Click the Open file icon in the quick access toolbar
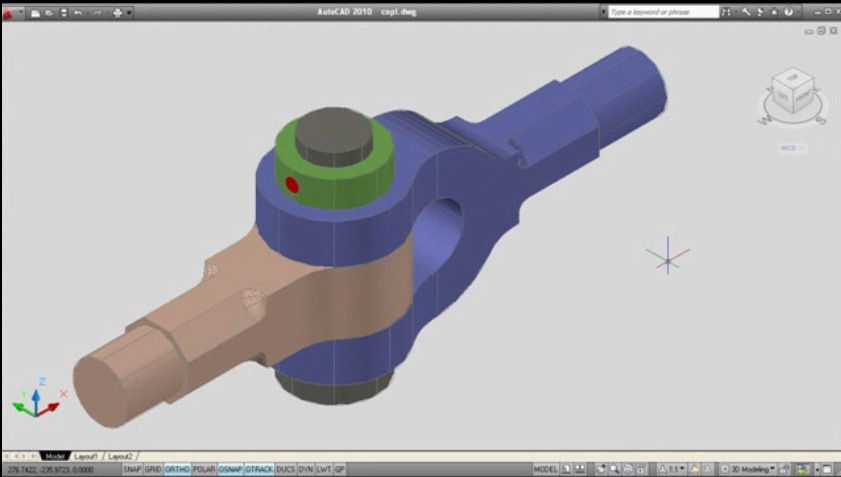The height and width of the screenshot is (477, 841). coord(49,13)
